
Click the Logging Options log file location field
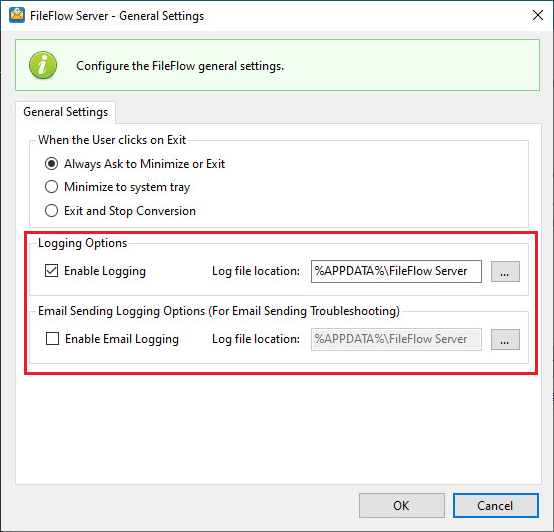pyautogui.click(x=396, y=271)
